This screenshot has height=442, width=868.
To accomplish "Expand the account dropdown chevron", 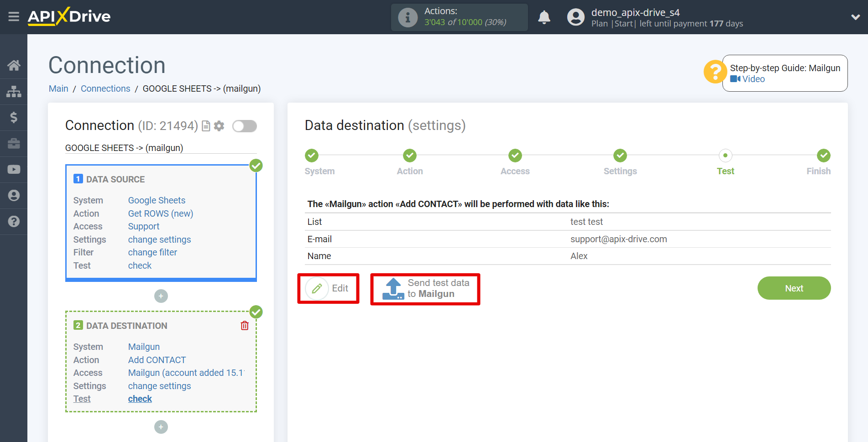I will coord(855,17).
